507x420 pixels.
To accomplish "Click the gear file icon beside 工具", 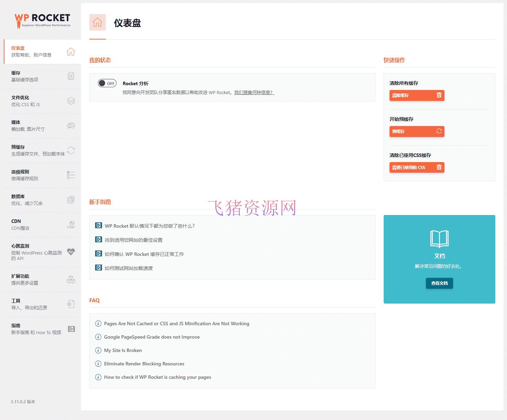I will 71,304.
